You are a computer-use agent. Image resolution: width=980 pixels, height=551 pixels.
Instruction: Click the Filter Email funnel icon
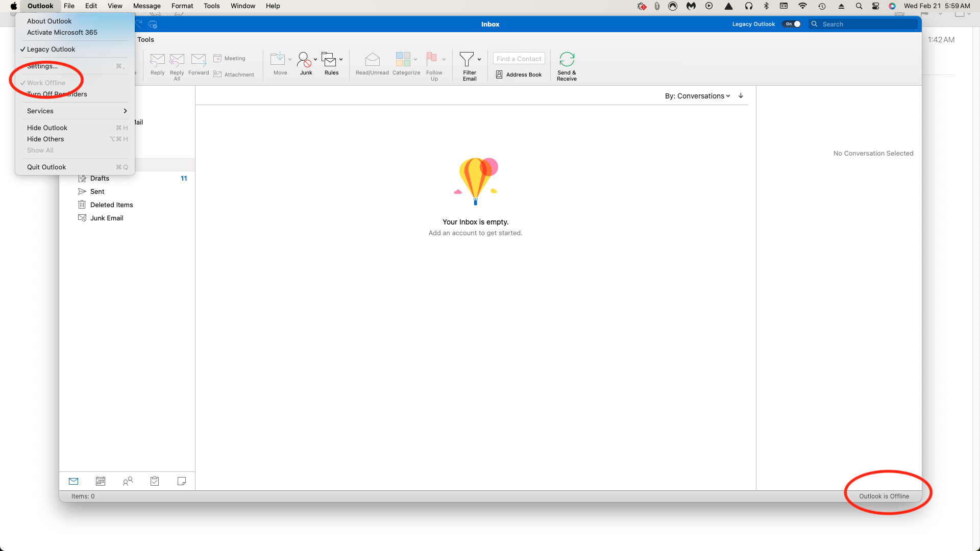coord(466,59)
